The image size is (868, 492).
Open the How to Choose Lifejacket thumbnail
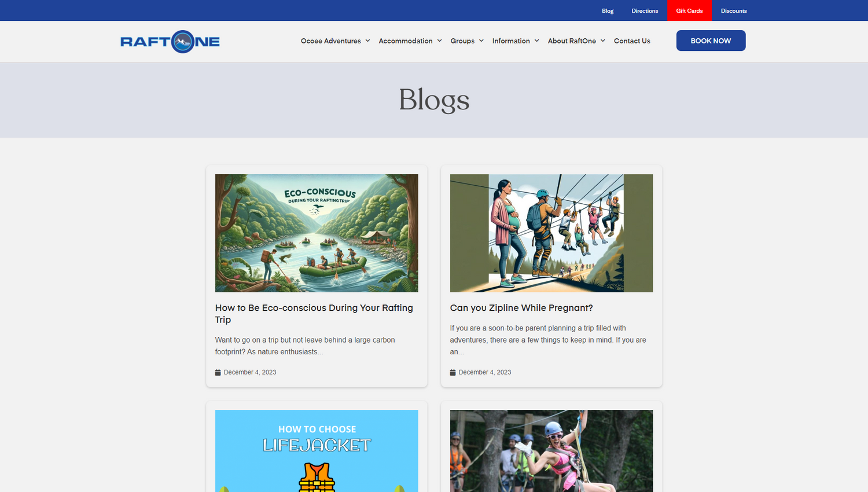pos(317,451)
